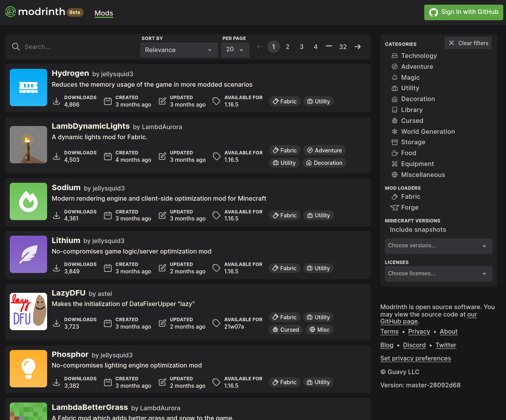Open the Phosphor lightbulb icon
This screenshot has height=420, width=506.
click(x=28, y=369)
